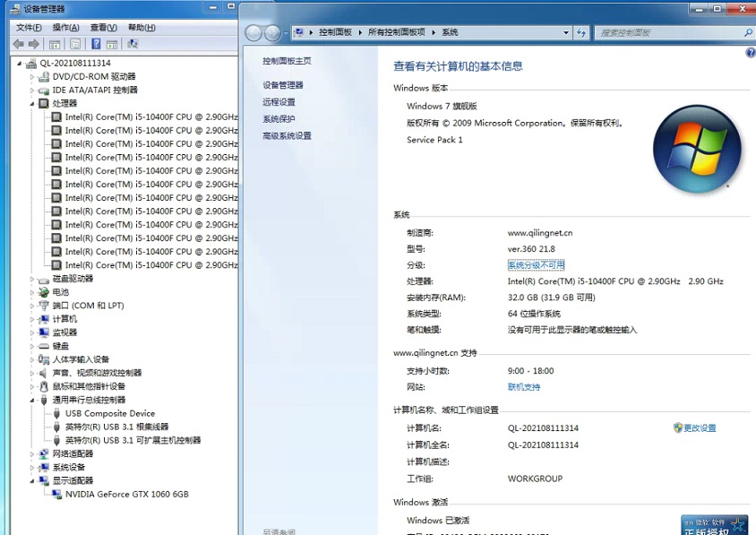
Task: Expand the DVD/CD-ROM 驱动器 node arrow
Action: coord(32,77)
